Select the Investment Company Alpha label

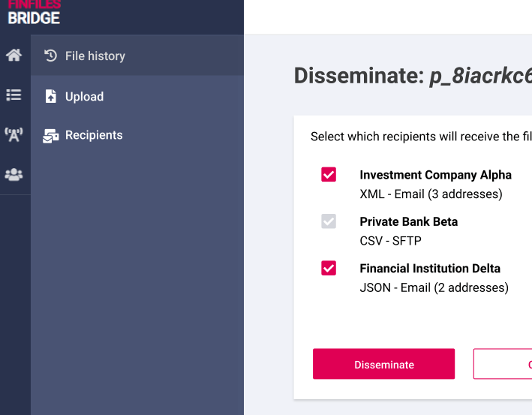click(436, 175)
